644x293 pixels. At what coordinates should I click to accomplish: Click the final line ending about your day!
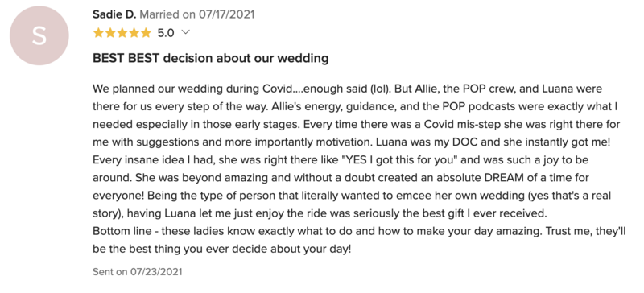pos(222,249)
